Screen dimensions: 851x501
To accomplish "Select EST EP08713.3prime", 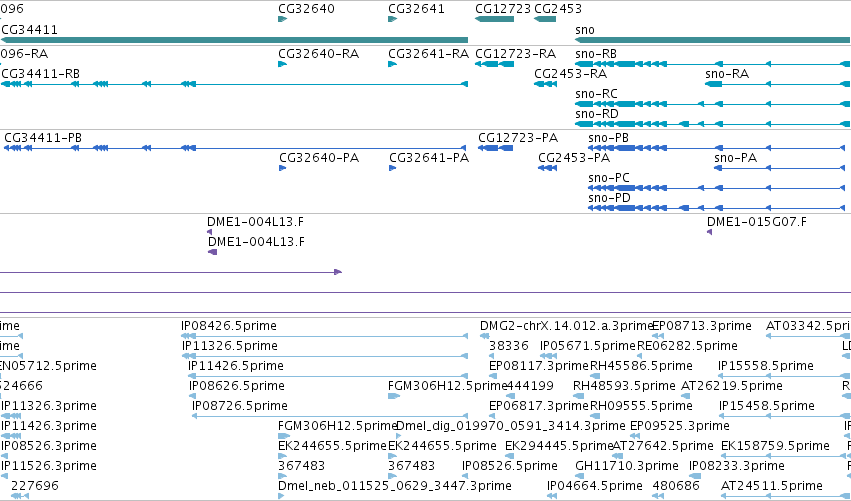I will tap(702, 326).
